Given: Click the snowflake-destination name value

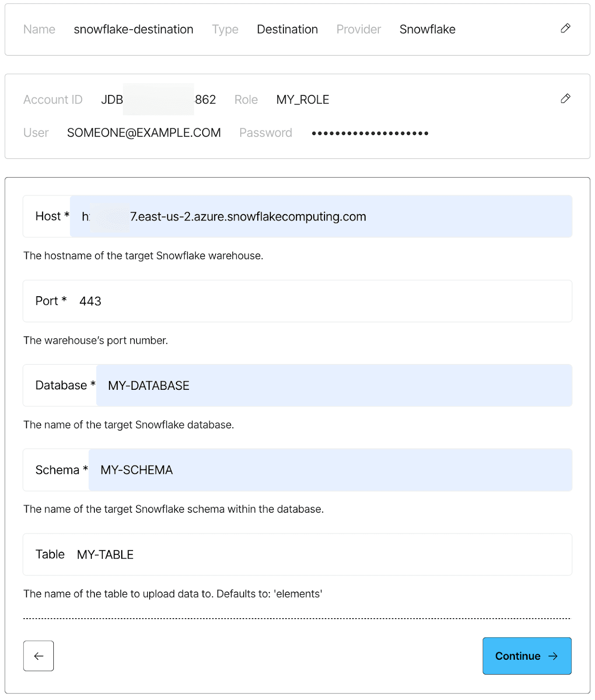Looking at the screenshot, I should 133,29.
